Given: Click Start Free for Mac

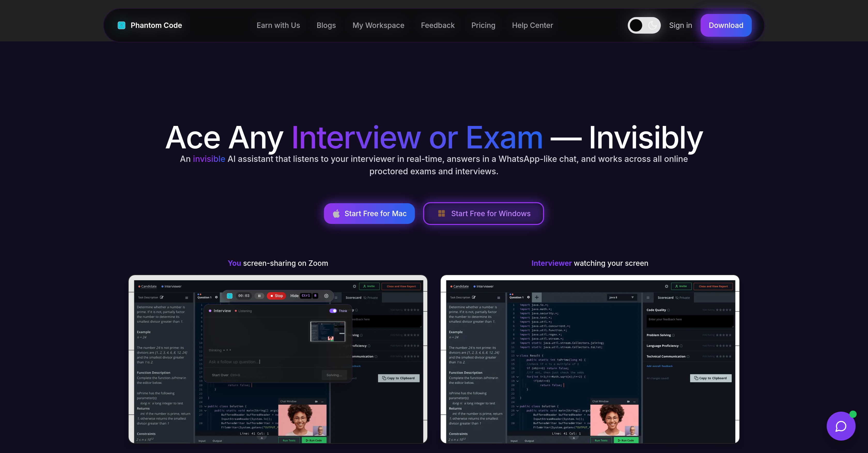Looking at the screenshot, I should pos(369,214).
